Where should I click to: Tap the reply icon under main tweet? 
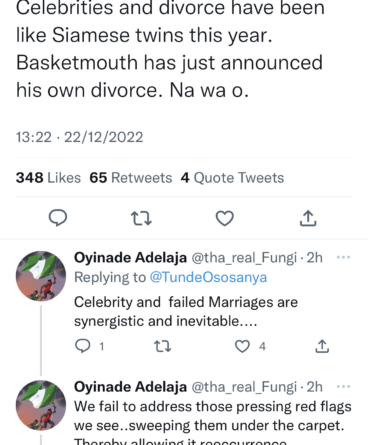pyautogui.click(x=58, y=218)
